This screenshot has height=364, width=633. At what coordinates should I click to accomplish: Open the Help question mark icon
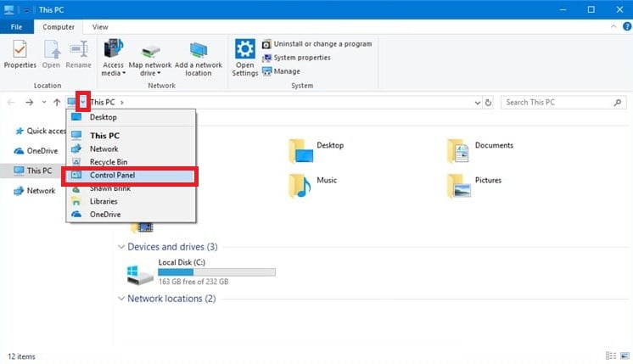click(x=627, y=26)
